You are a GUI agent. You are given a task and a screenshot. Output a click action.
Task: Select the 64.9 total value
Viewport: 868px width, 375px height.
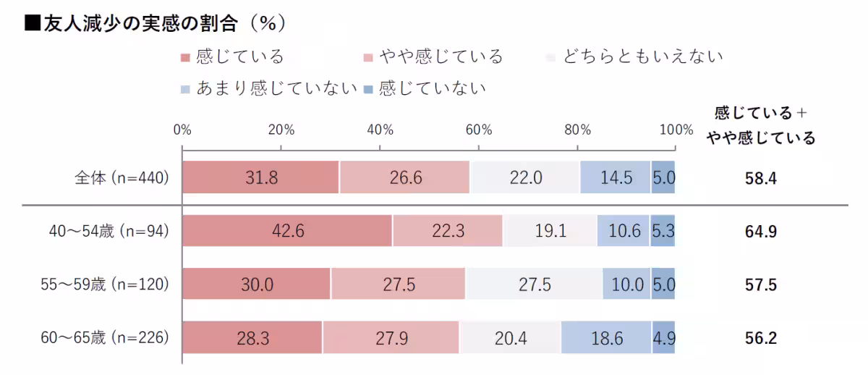(760, 232)
